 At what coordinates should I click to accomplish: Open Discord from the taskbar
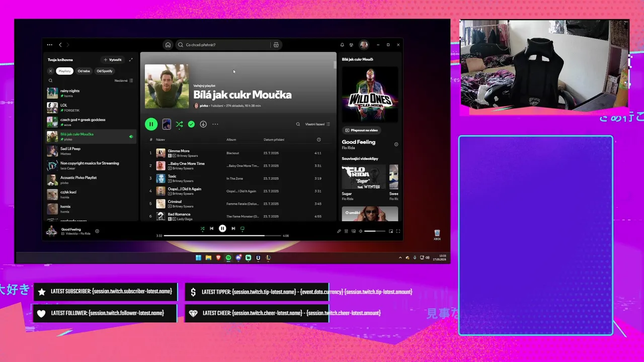[x=238, y=257]
